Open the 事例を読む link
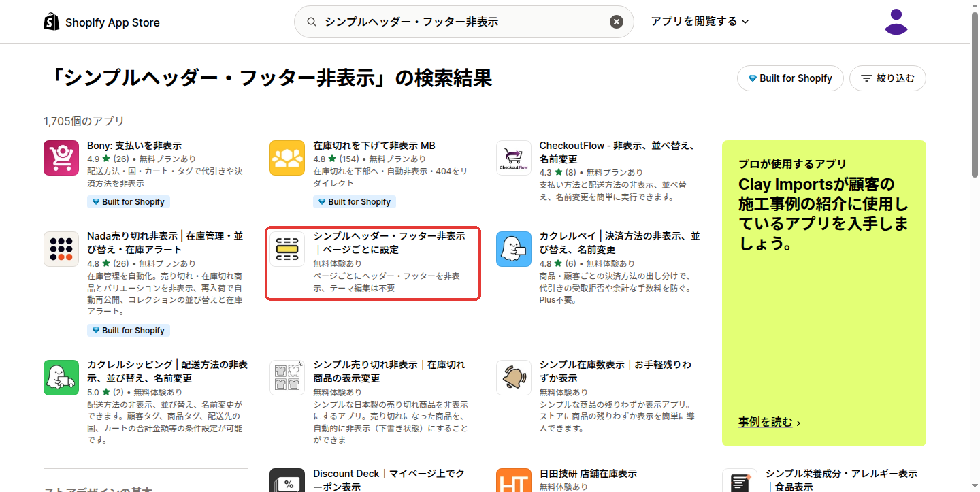Image resolution: width=980 pixels, height=492 pixels. [x=770, y=423]
